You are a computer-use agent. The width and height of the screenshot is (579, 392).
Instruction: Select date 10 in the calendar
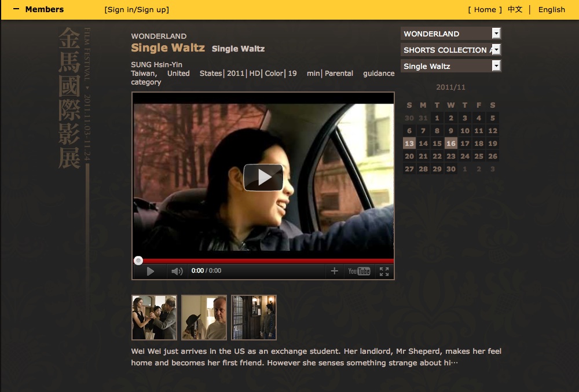coord(465,131)
